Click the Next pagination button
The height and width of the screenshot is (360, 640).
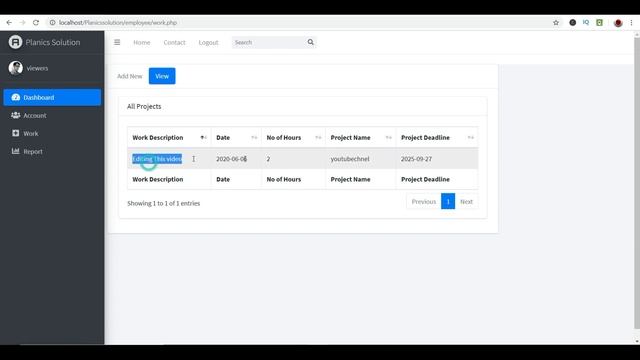coord(466,202)
